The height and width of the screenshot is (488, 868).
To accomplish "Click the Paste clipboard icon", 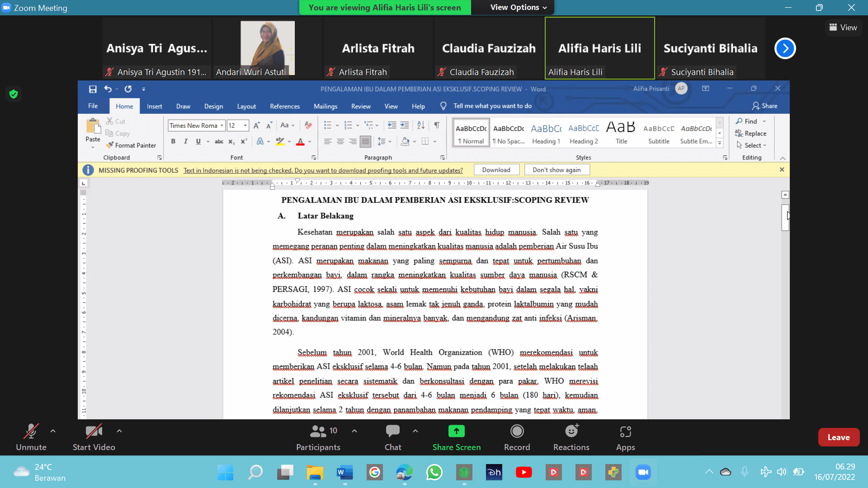I will [93, 126].
